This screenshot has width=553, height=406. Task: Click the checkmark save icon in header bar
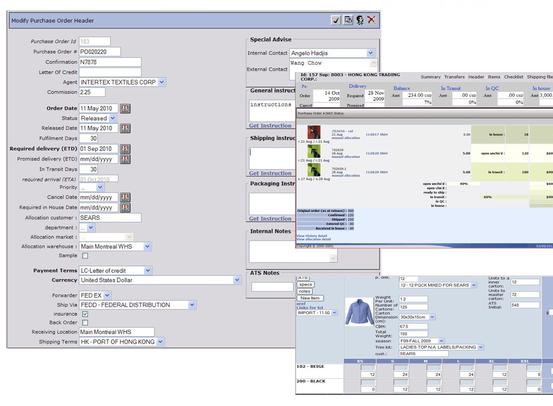point(336,20)
